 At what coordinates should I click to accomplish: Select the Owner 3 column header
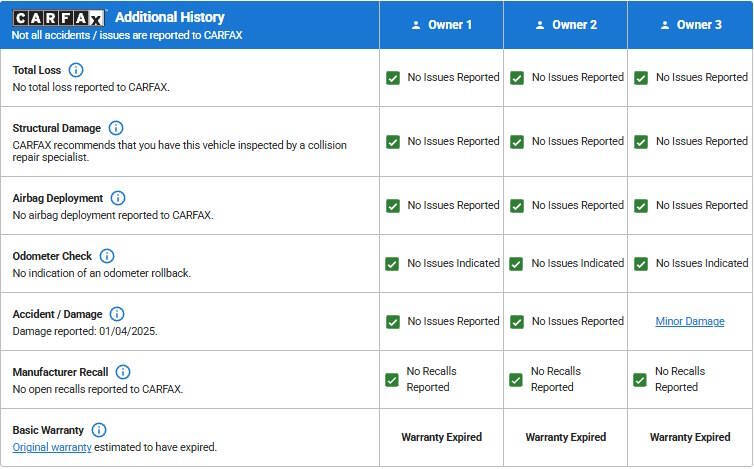(x=689, y=25)
